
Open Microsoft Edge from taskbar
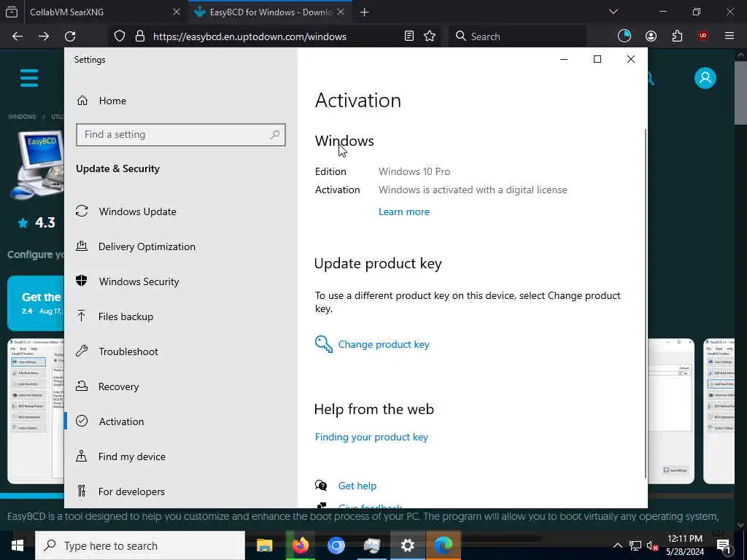click(444, 545)
